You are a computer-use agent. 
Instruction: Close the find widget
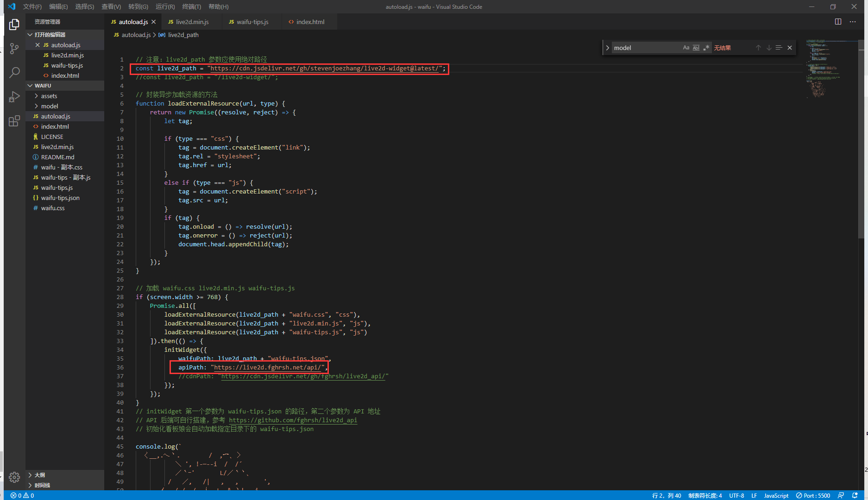790,48
